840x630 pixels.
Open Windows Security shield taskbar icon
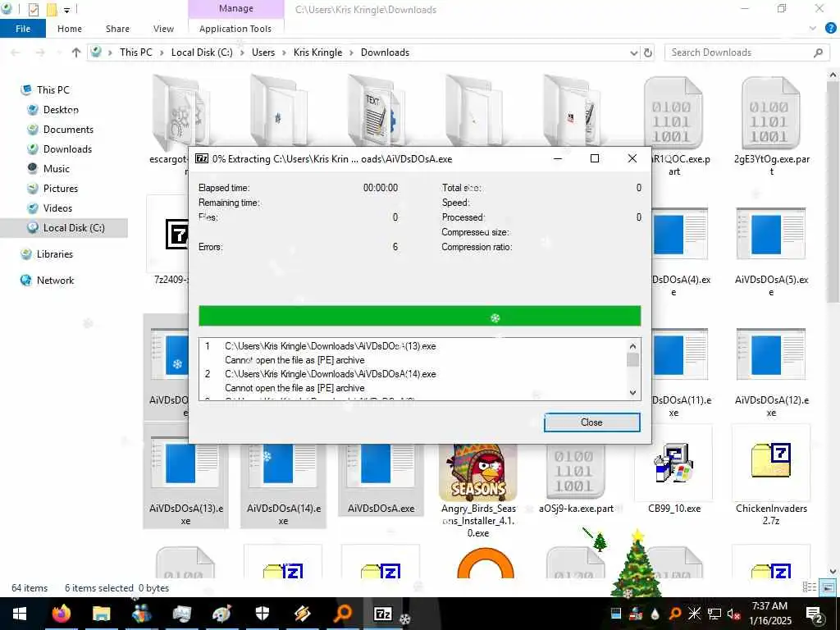262,614
